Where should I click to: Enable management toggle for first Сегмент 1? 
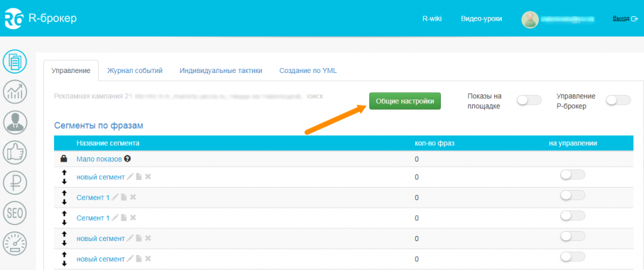[572, 196]
